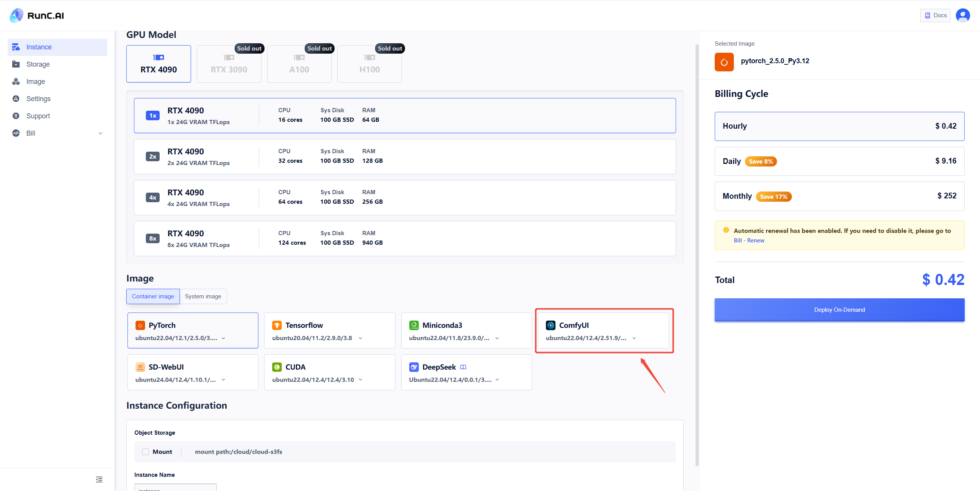Go to Storage in the sidebar
980x491 pixels.
[x=57, y=64]
